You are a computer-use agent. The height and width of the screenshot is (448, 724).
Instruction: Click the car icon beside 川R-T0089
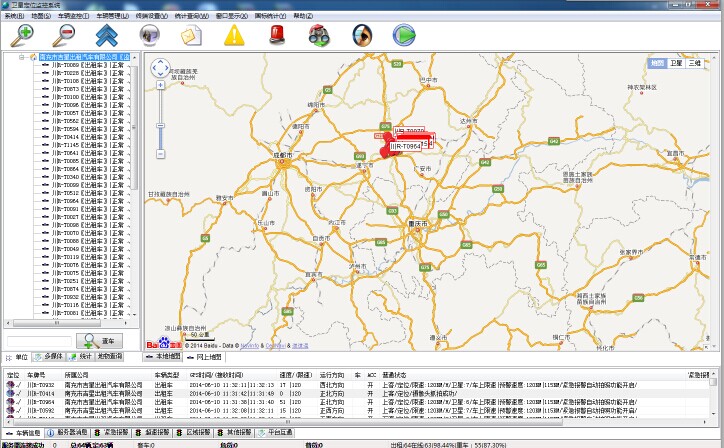coord(45,65)
